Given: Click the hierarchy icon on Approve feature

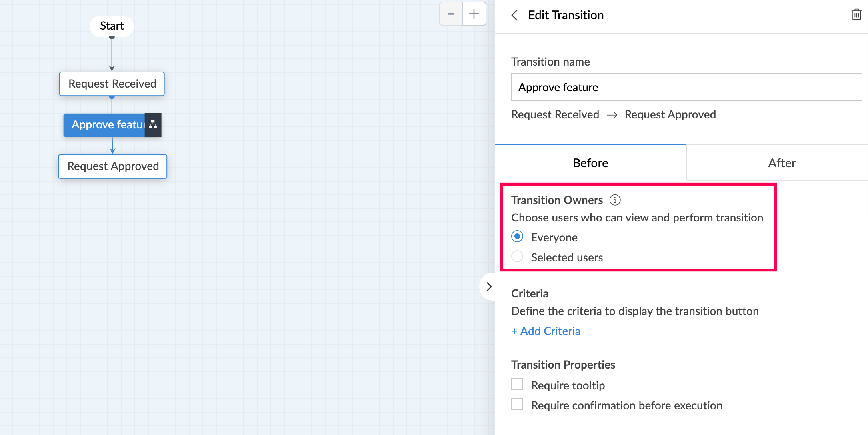Looking at the screenshot, I should (153, 125).
